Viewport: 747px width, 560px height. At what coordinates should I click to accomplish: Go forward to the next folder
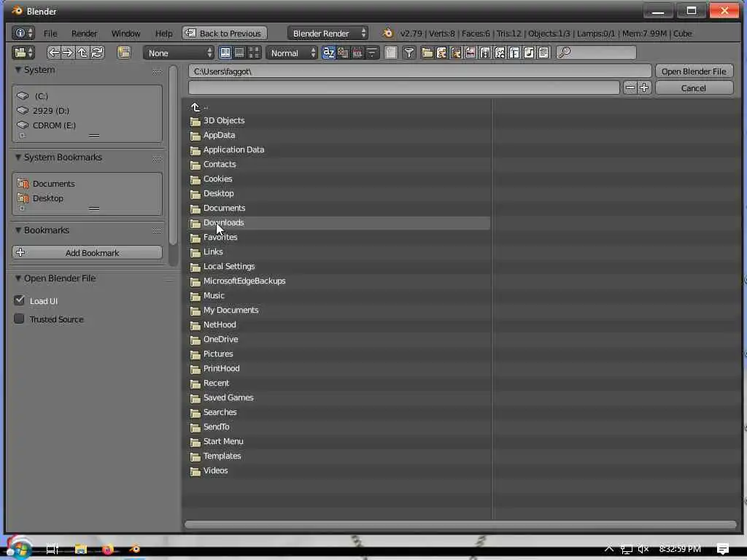point(68,52)
